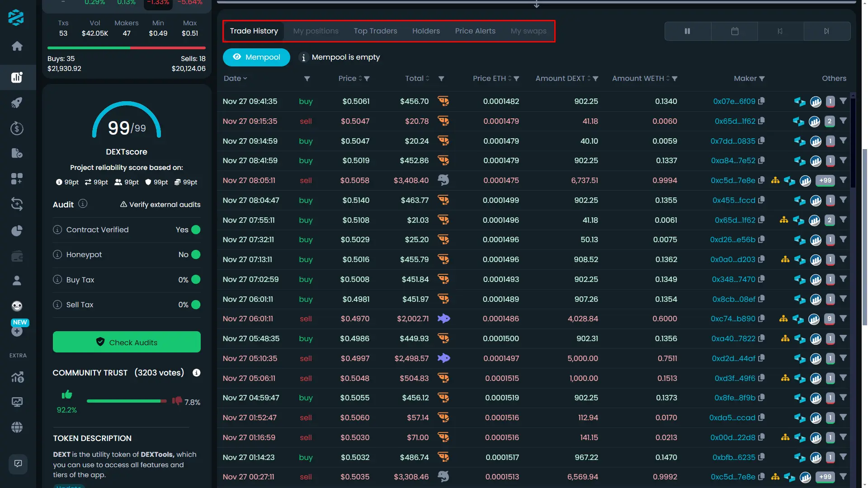Expand the Price column filter dropdown
868x488 pixels.
[x=367, y=78]
